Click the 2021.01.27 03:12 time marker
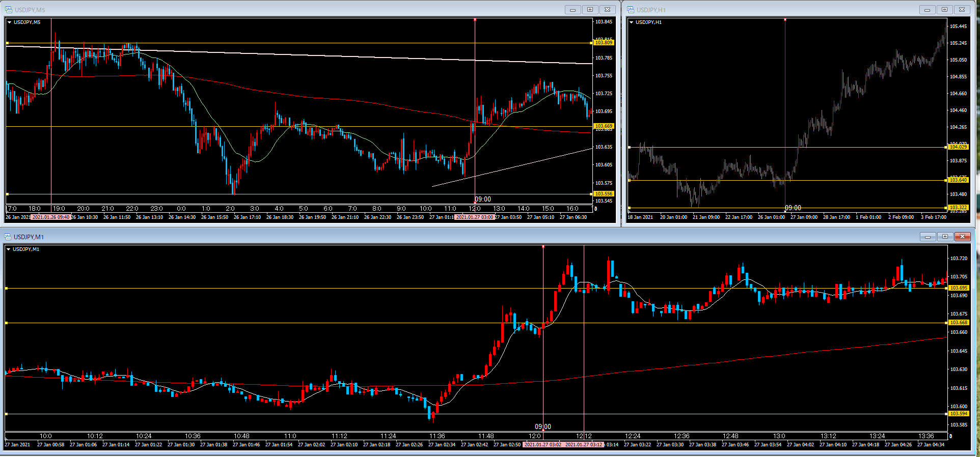 [x=584, y=445]
